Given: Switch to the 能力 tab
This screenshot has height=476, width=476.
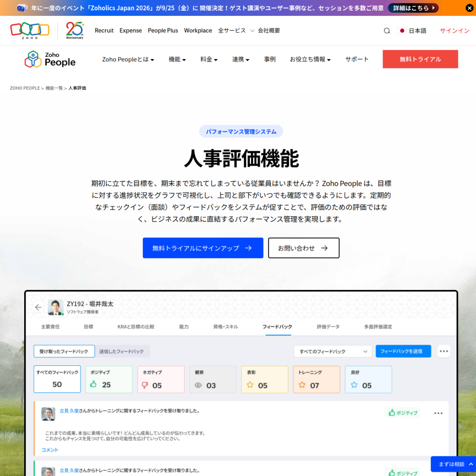Looking at the screenshot, I should pos(184,327).
